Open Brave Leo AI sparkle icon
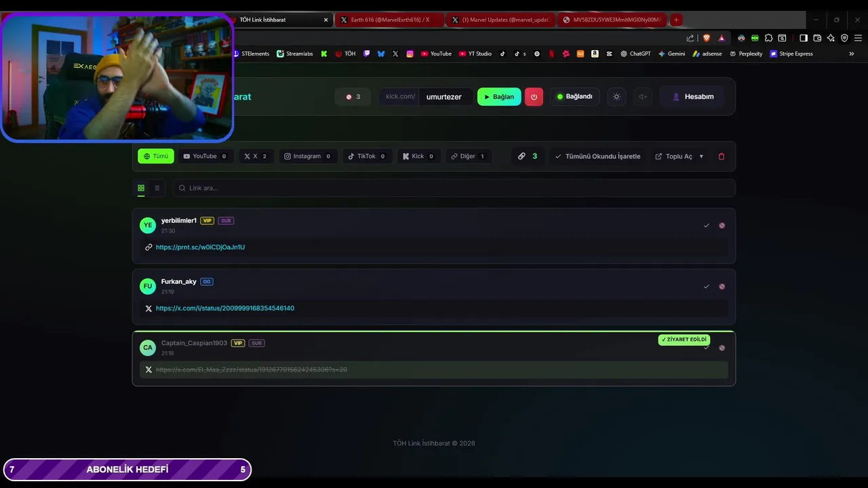Image resolution: width=868 pixels, height=488 pixels. (x=831, y=38)
